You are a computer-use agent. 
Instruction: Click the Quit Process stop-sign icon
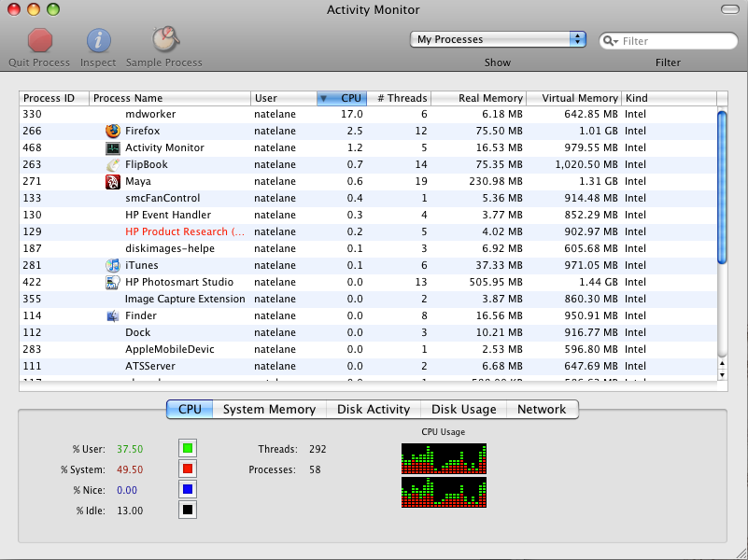click(39, 41)
